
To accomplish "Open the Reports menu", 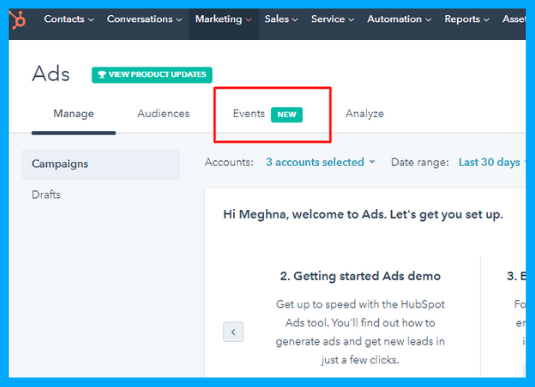I will point(466,19).
